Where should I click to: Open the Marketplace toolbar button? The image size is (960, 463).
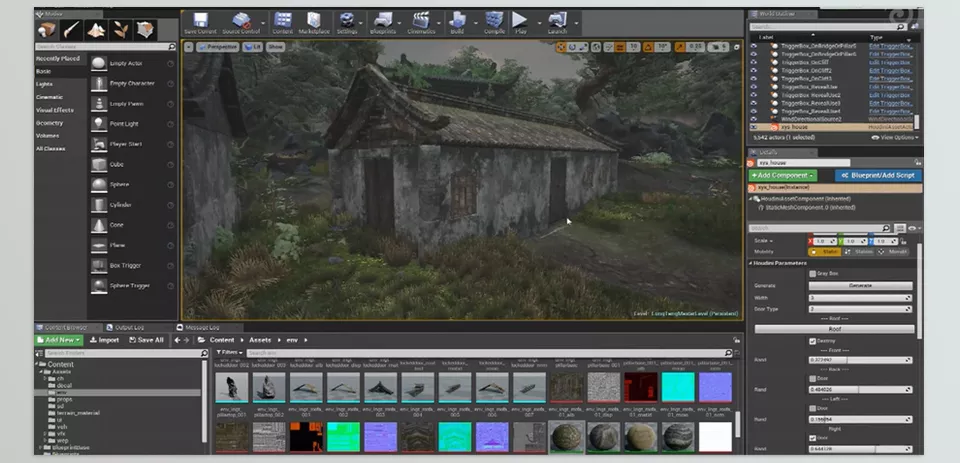pyautogui.click(x=314, y=23)
